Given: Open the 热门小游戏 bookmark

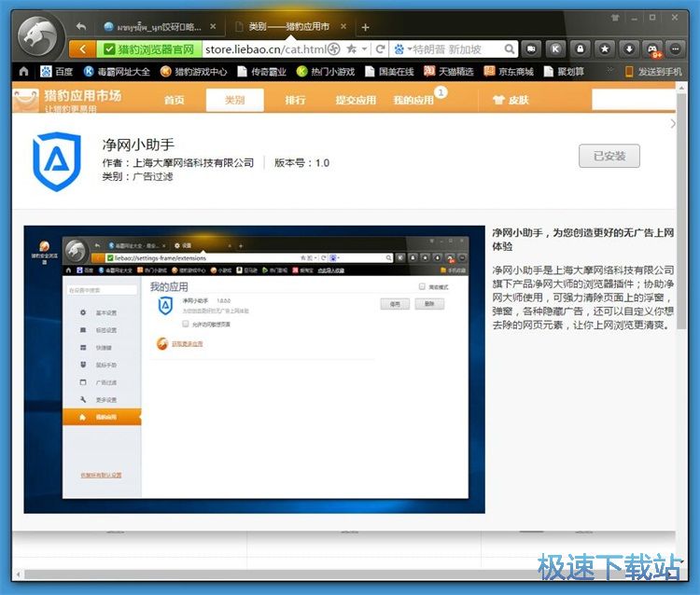Looking at the screenshot, I should click(326, 72).
